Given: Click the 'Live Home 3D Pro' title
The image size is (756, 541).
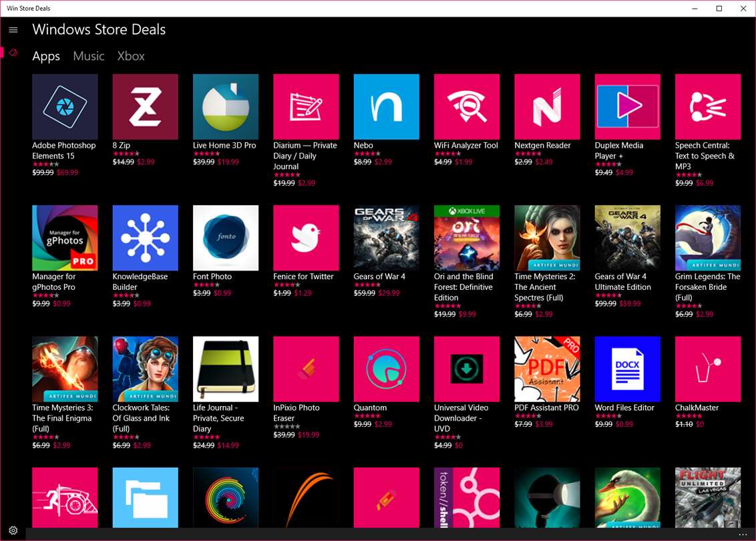Looking at the screenshot, I should click(224, 145).
